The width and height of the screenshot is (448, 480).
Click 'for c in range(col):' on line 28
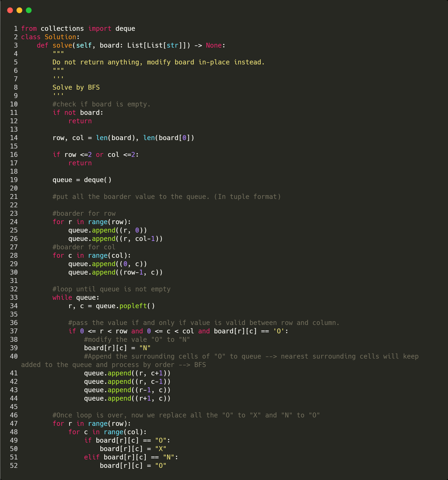92,255
